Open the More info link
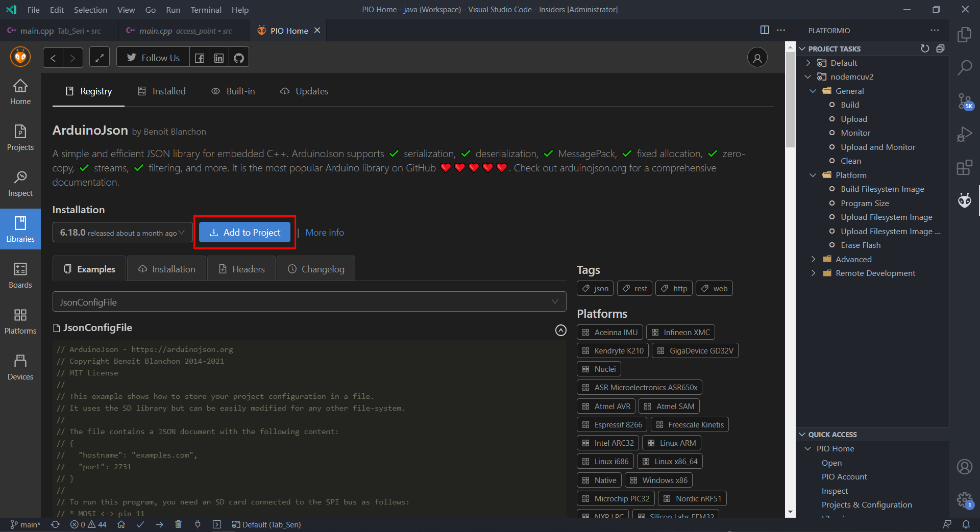980x532 pixels. [x=325, y=233]
